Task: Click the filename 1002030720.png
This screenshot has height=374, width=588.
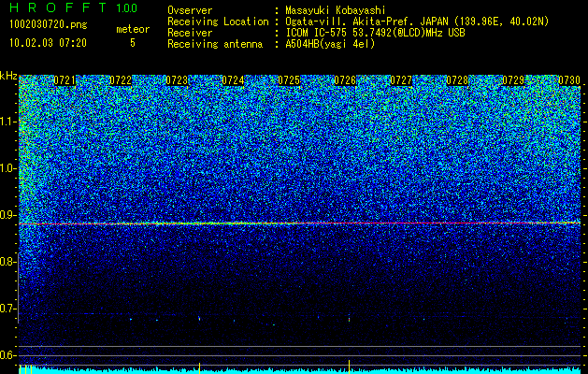Action: [49, 24]
